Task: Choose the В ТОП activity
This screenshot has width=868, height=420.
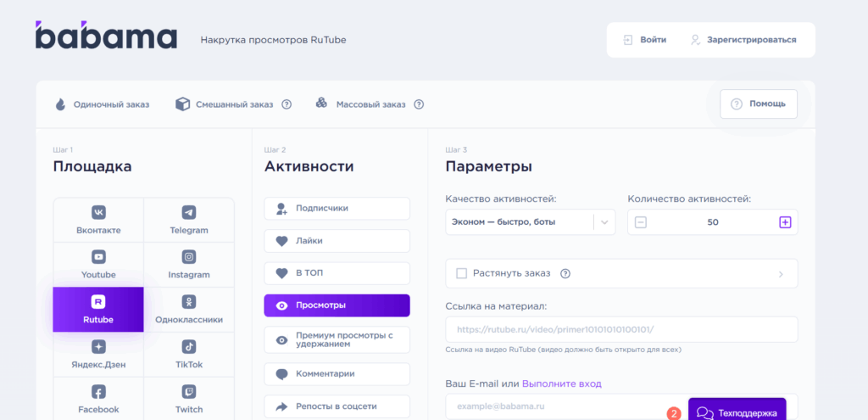Action: (337, 273)
